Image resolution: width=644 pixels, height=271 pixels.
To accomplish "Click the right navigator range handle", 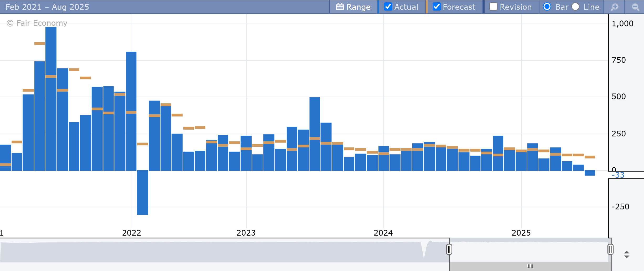I will [610, 249].
